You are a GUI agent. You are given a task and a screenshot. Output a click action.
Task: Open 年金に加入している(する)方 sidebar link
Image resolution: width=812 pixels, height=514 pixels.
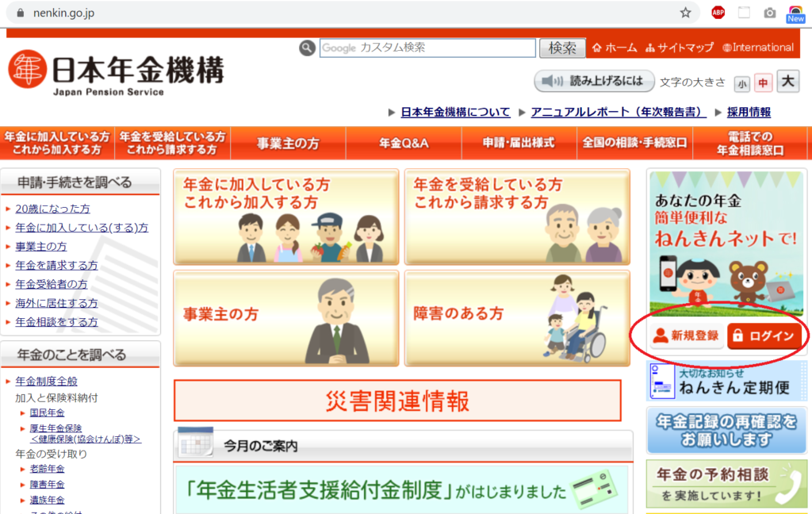coord(82,228)
